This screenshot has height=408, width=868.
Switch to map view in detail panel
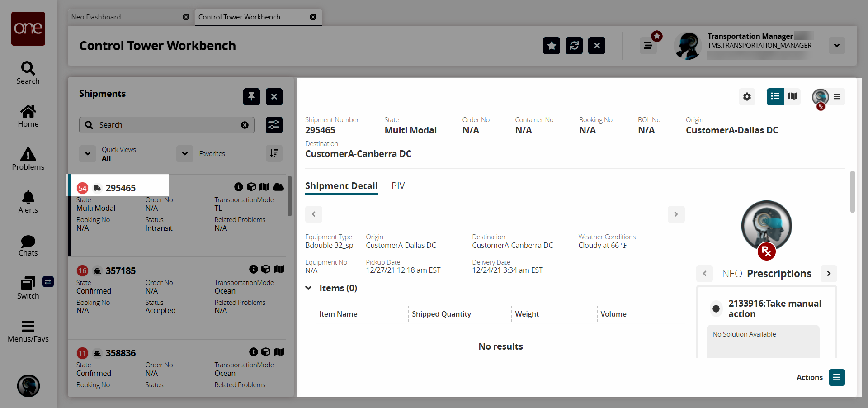click(x=792, y=96)
